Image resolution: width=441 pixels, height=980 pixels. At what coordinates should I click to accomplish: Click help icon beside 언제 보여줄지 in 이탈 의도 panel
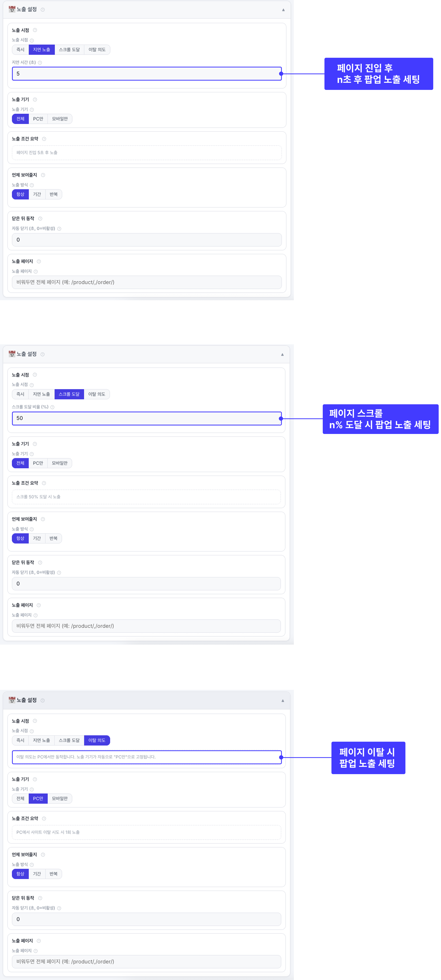pos(43,855)
